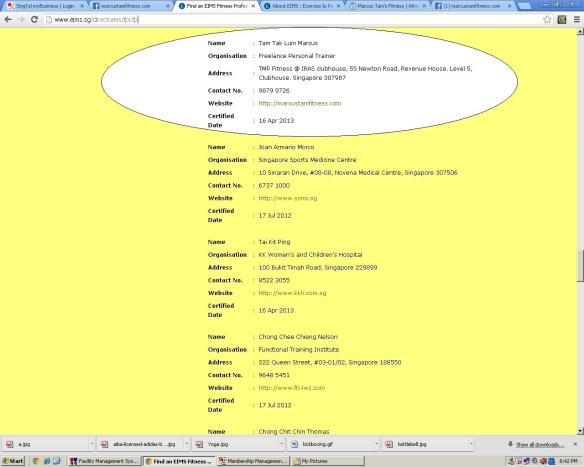Click the page scrollbar down arrow
The height and width of the screenshot is (467, 584).
point(580,431)
